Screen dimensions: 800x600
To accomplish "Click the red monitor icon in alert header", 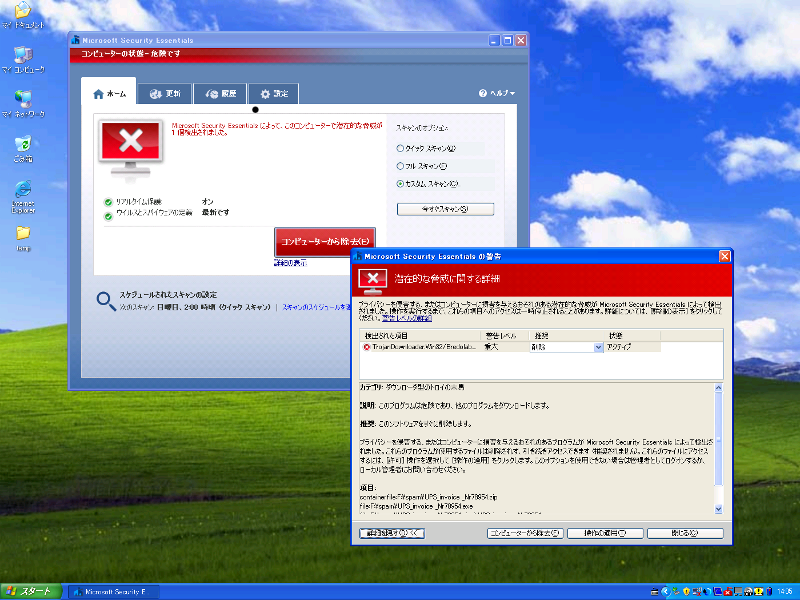I will point(372,281).
